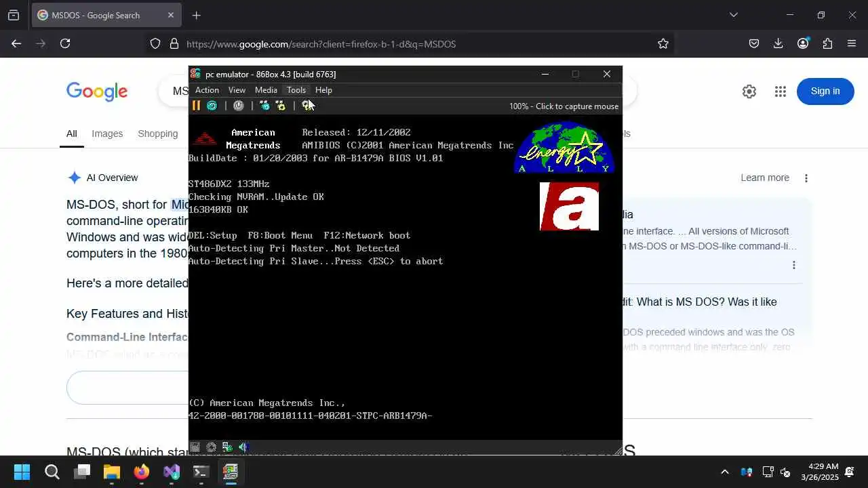
Task: Open the Media menu in 86Box
Action: pos(266,90)
